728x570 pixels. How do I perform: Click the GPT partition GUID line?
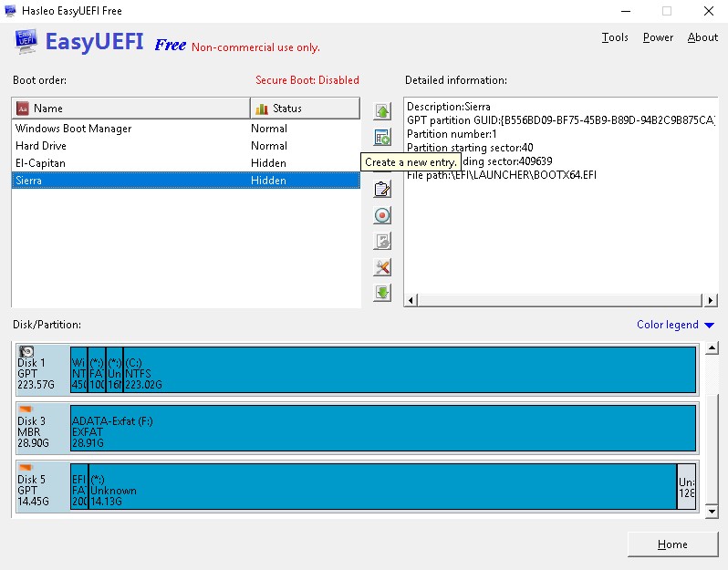click(561, 120)
